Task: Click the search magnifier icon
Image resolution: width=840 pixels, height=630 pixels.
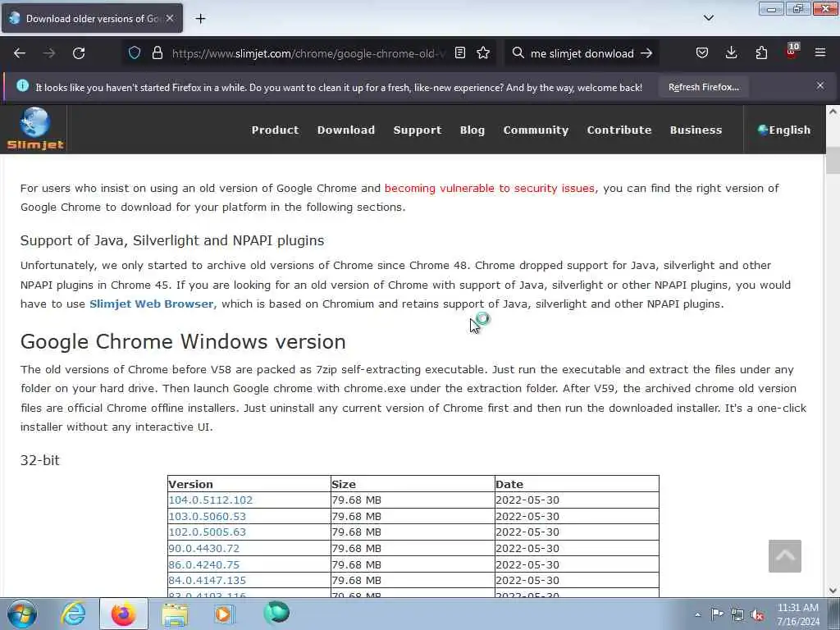Action: 518,52
